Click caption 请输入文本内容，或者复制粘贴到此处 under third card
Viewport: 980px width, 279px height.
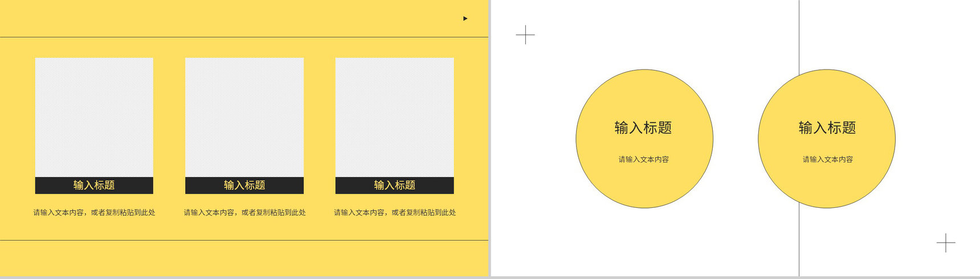[x=395, y=212]
